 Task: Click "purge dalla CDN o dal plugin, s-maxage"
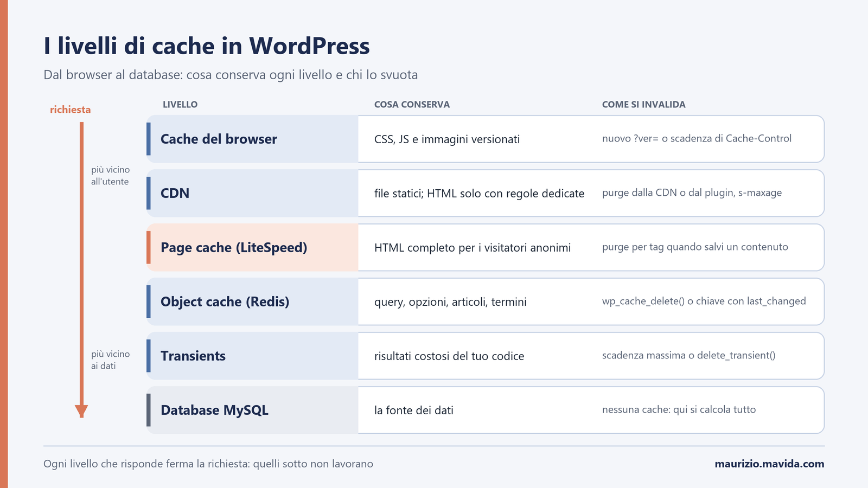(692, 192)
